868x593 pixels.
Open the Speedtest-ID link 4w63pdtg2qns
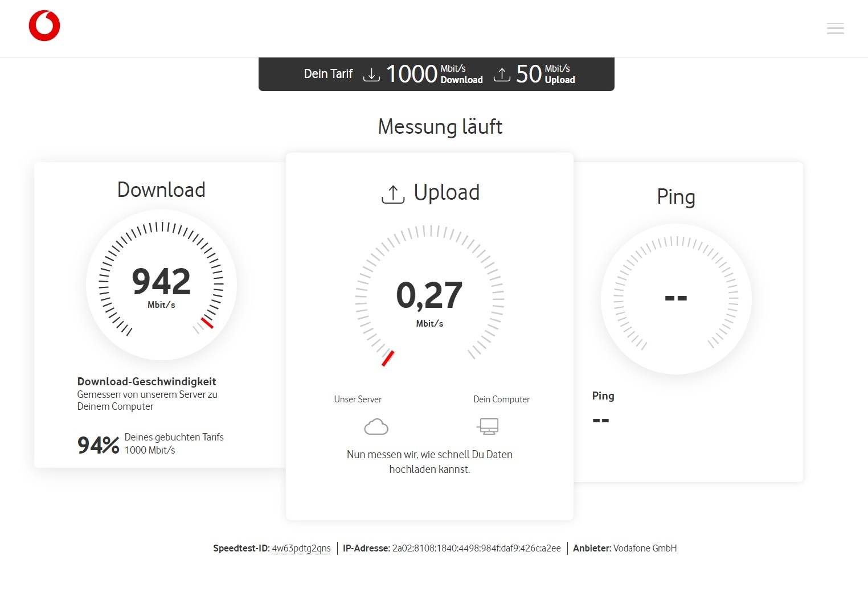point(301,549)
